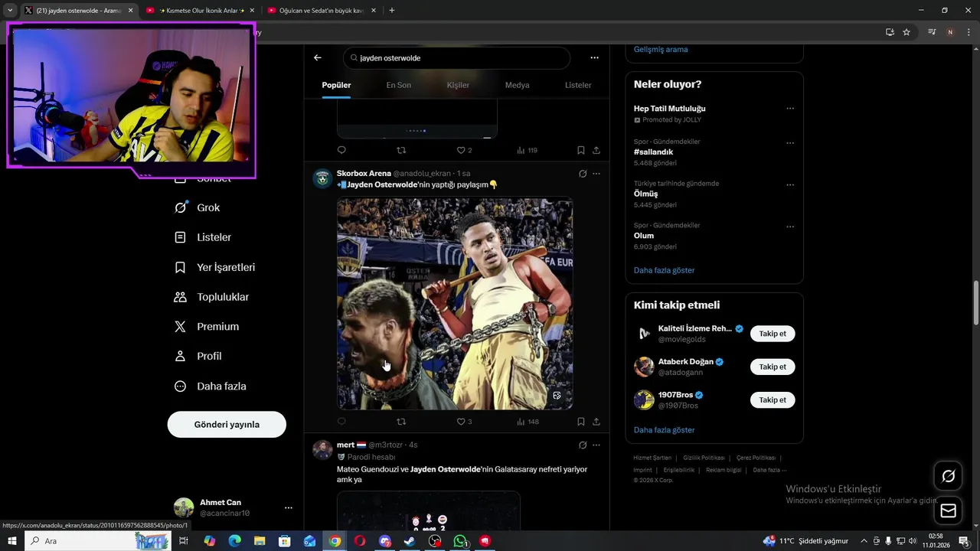Follow Ataberk Doğan account
The width and height of the screenshot is (980, 551).
click(773, 367)
